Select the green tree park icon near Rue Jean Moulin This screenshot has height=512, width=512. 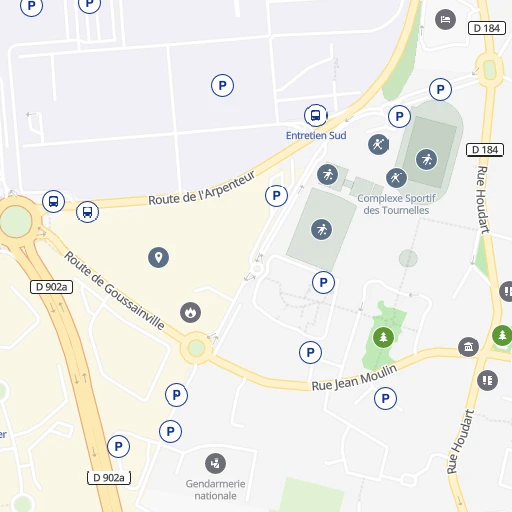[383, 337]
